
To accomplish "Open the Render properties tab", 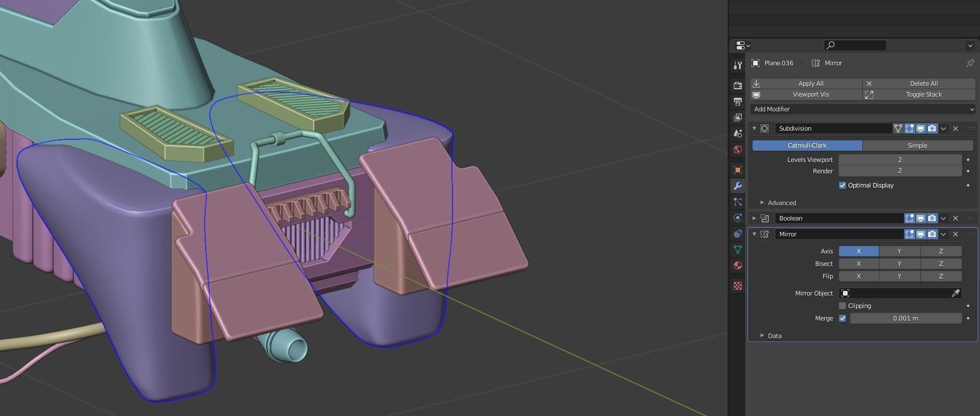I will tap(737, 85).
